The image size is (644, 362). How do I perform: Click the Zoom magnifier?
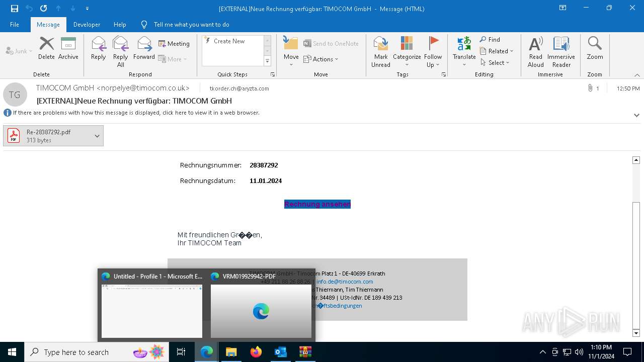point(595,48)
